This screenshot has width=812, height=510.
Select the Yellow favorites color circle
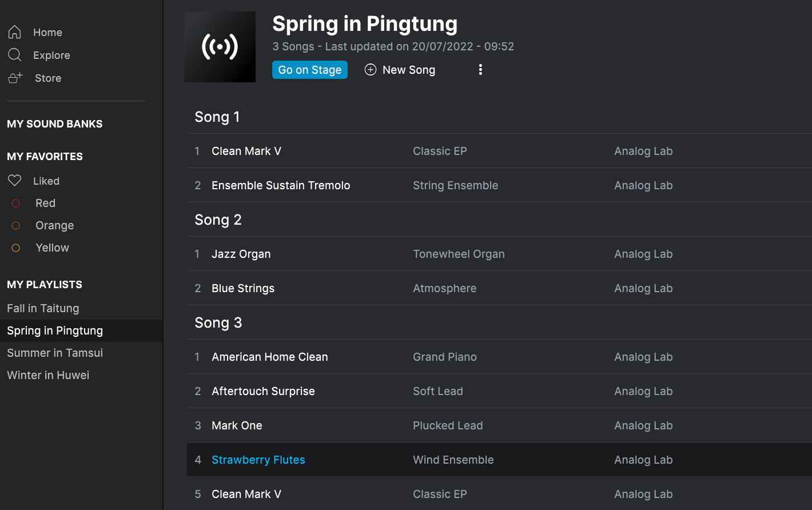[x=16, y=248]
